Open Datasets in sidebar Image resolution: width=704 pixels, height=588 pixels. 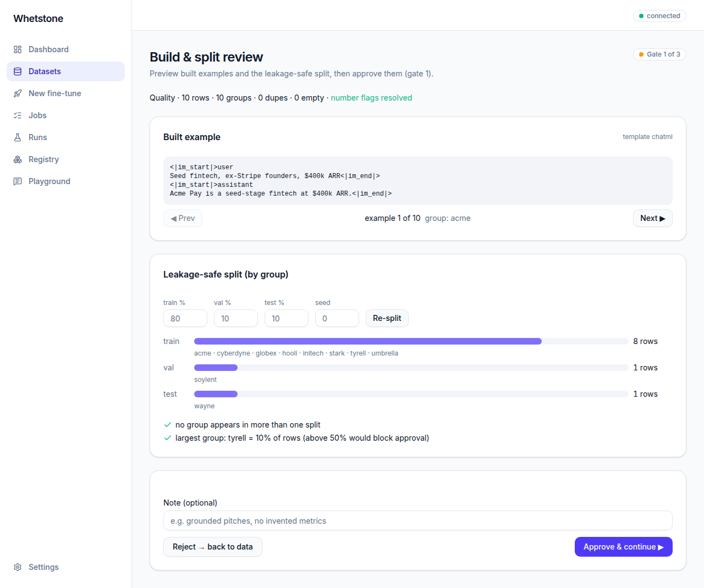[x=65, y=71]
